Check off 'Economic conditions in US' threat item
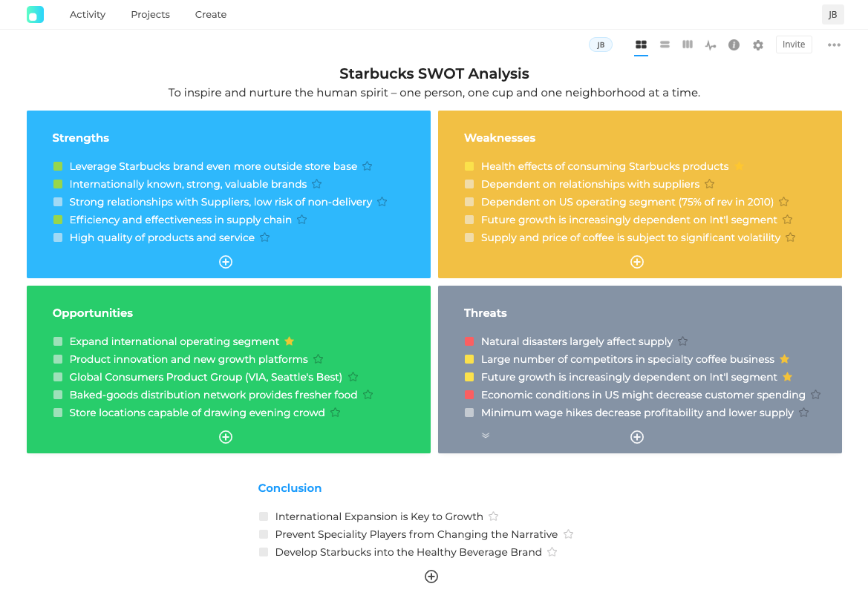The width and height of the screenshot is (868, 601). [x=469, y=395]
